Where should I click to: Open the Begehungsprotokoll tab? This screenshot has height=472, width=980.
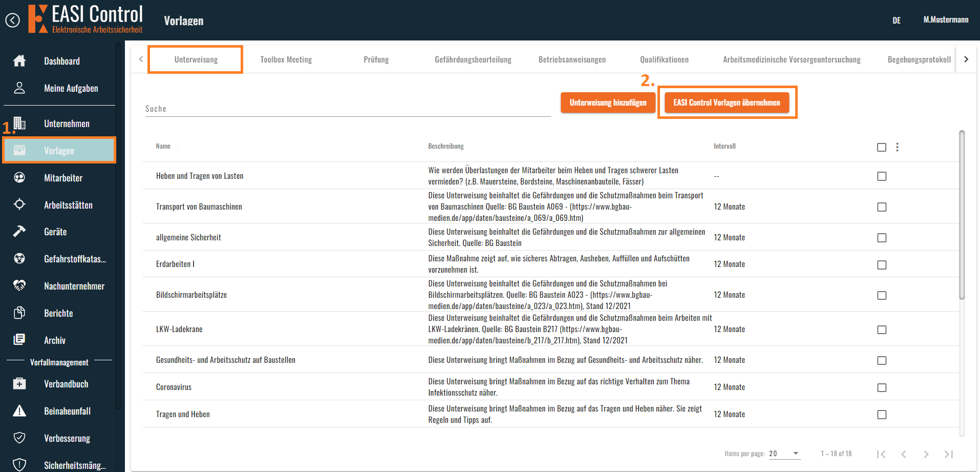click(x=919, y=59)
